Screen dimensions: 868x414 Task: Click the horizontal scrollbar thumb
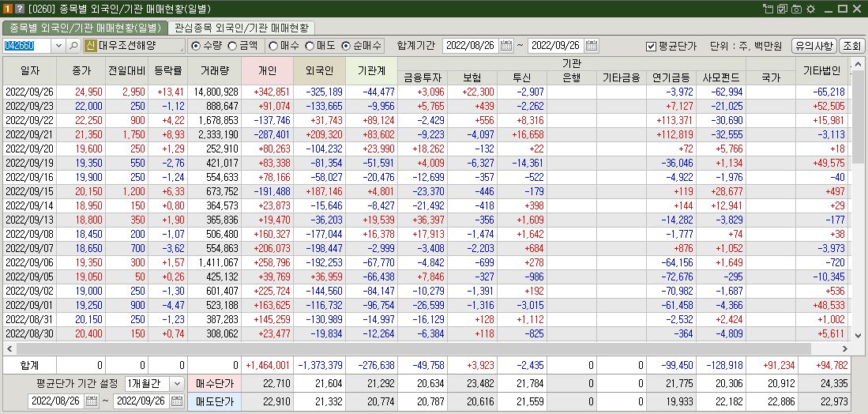[x=413, y=348]
